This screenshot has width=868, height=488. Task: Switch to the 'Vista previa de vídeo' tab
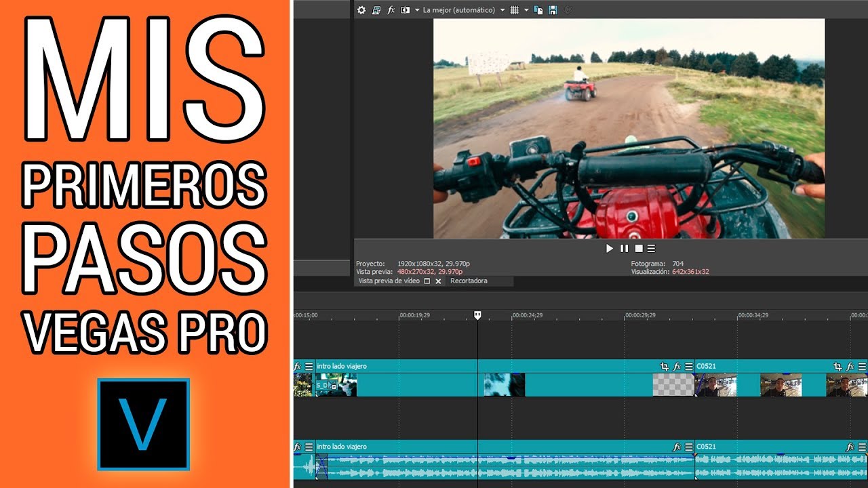[389, 281]
